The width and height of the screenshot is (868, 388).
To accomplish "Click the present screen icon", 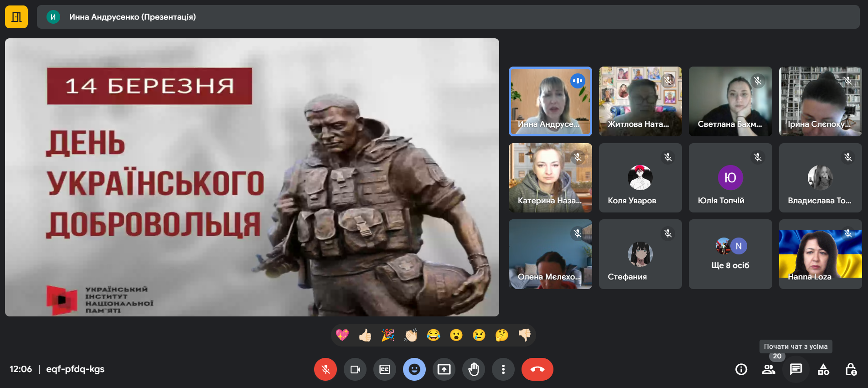I will [x=444, y=369].
